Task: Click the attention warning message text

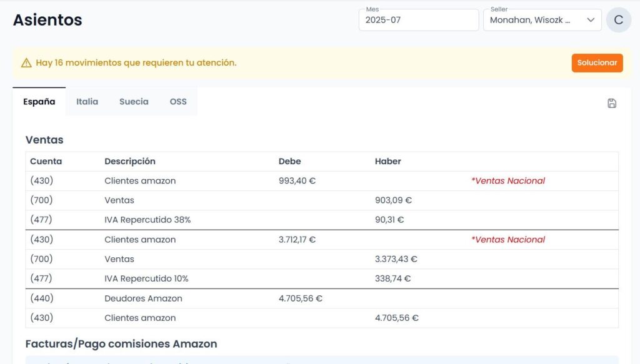Action: click(x=136, y=63)
